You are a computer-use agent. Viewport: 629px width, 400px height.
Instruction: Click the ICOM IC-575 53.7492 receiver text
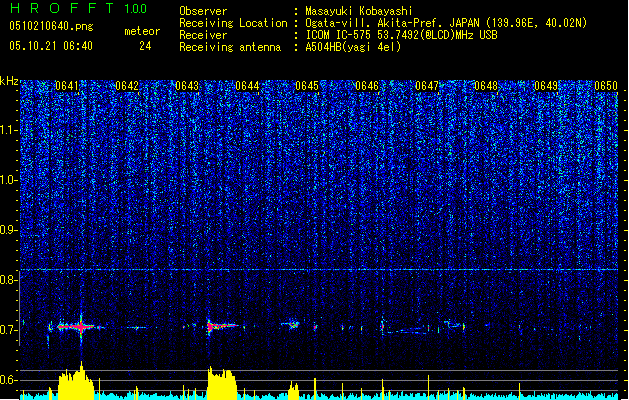(x=401, y=35)
